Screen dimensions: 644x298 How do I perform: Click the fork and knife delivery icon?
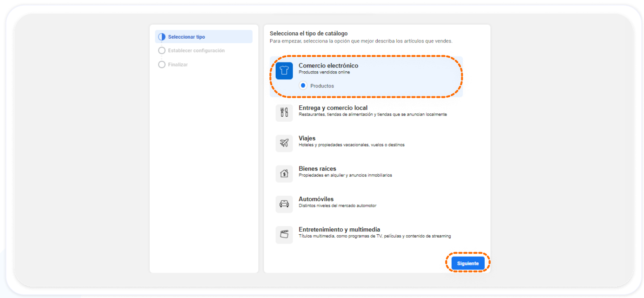284,112
